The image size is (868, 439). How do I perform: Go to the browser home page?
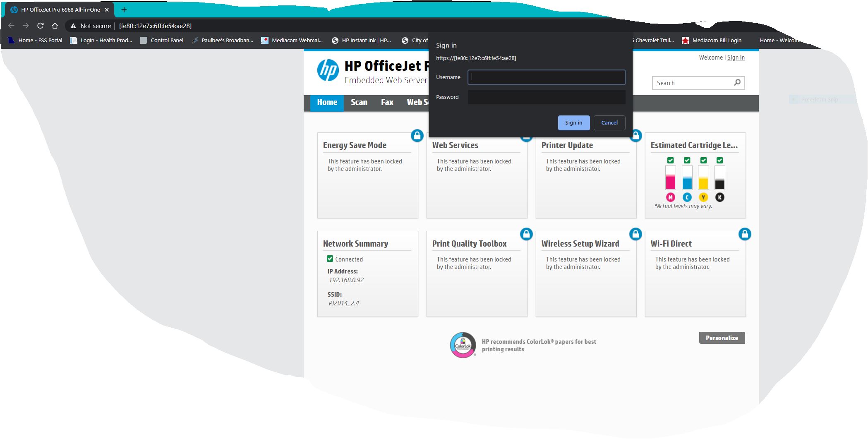click(55, 26)
